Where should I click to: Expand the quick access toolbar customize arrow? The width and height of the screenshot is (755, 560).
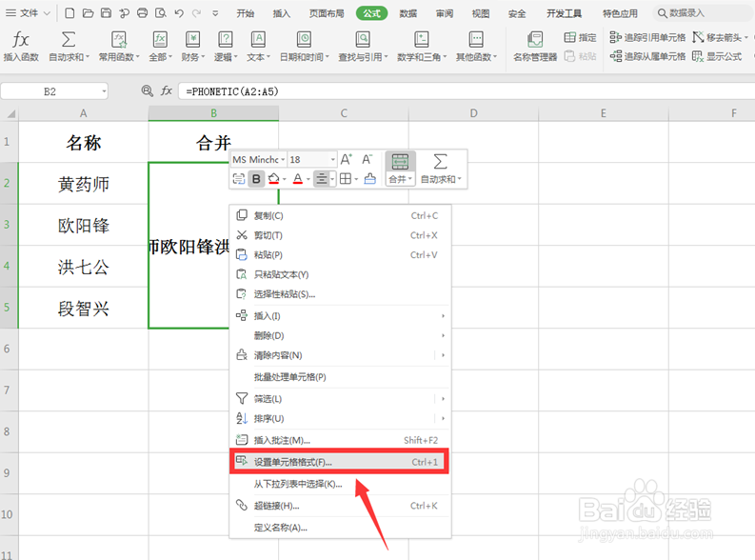pyautogui.click(x=215, y=13)
